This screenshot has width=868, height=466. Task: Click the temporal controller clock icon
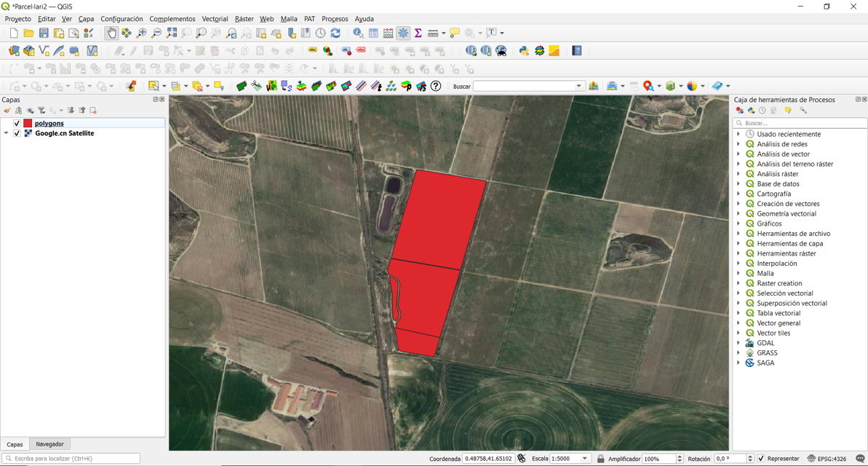click(x=321, y=33)
